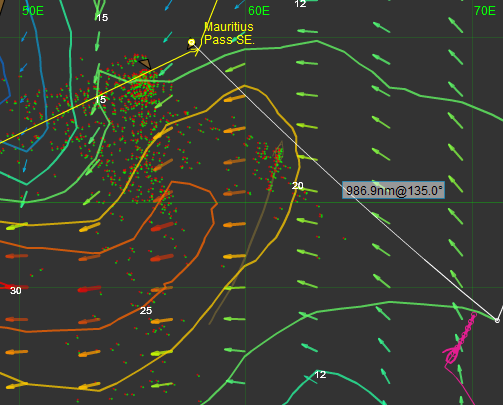Image resolution: width=503 pixels, height=405 pixels.
Task: Click the white route endpoint circle
Action: [x=497, y=320]
